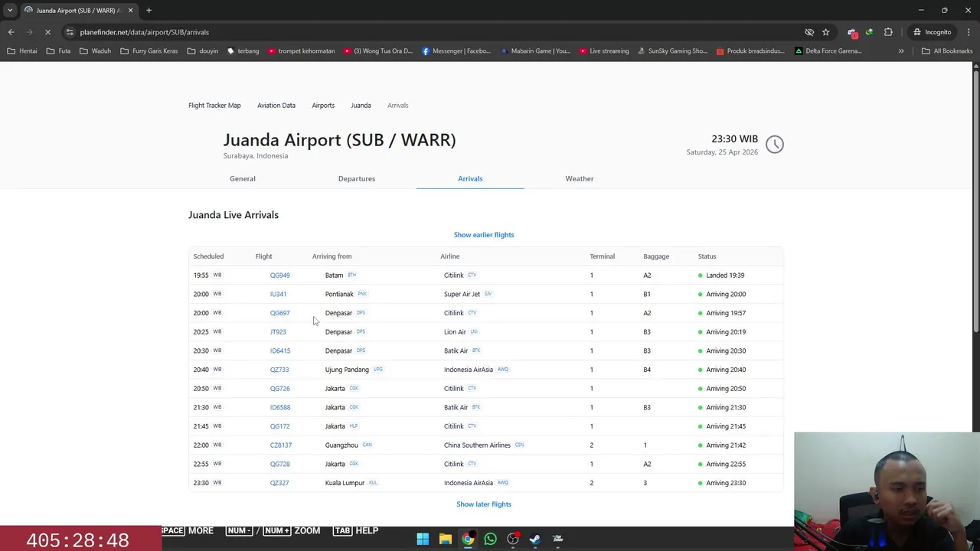Click the KUL airport code tag
The width and height of the screenshot is (980, 551).
pos(373,483)
